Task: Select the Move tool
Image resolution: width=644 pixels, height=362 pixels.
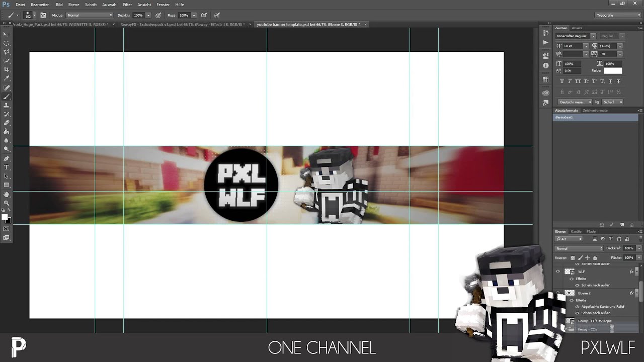Action: pyautogui.click(x=7, y=34)
